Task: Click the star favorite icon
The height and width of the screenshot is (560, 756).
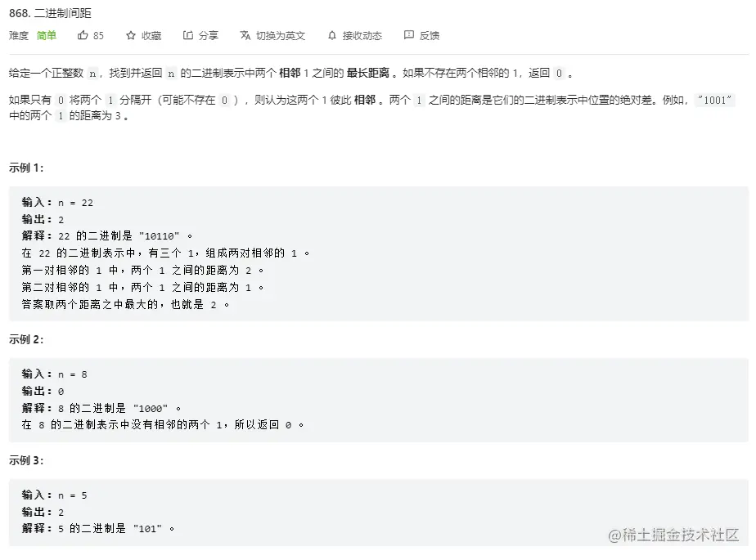Action: pos(131,35)
